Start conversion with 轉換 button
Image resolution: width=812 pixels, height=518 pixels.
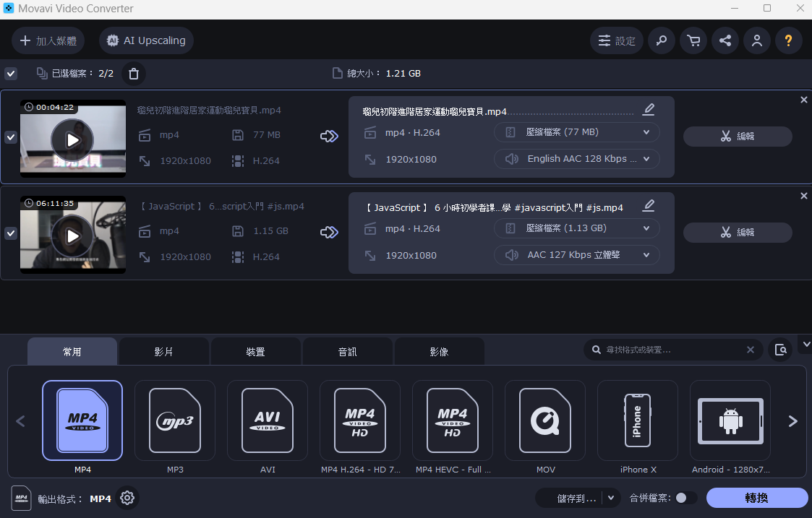(x=756, y=498)
